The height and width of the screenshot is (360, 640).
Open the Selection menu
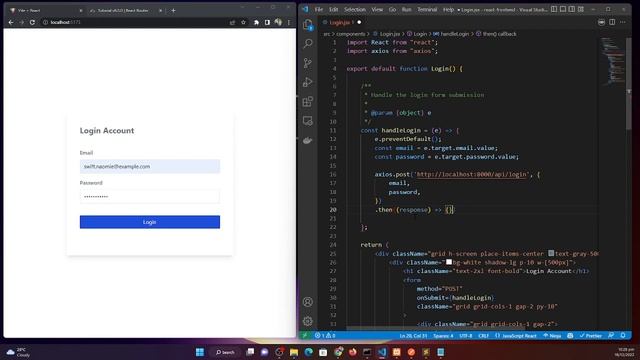(355, 9)
